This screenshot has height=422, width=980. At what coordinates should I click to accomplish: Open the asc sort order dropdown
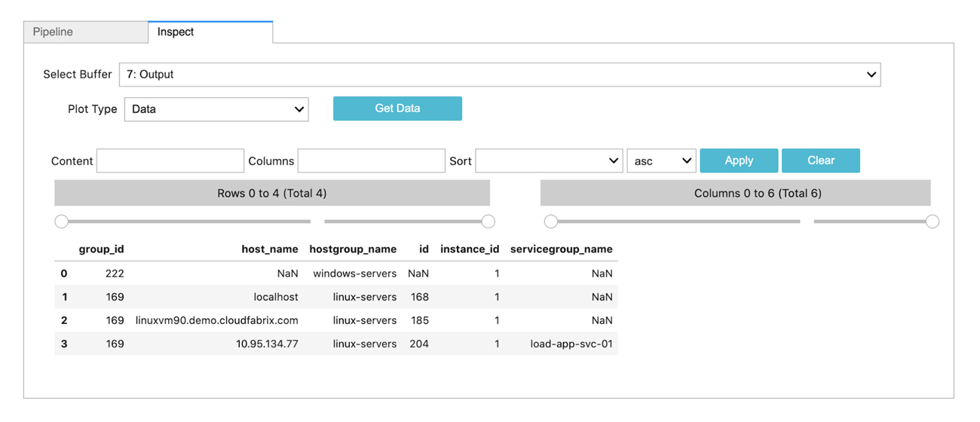[661, 161]
